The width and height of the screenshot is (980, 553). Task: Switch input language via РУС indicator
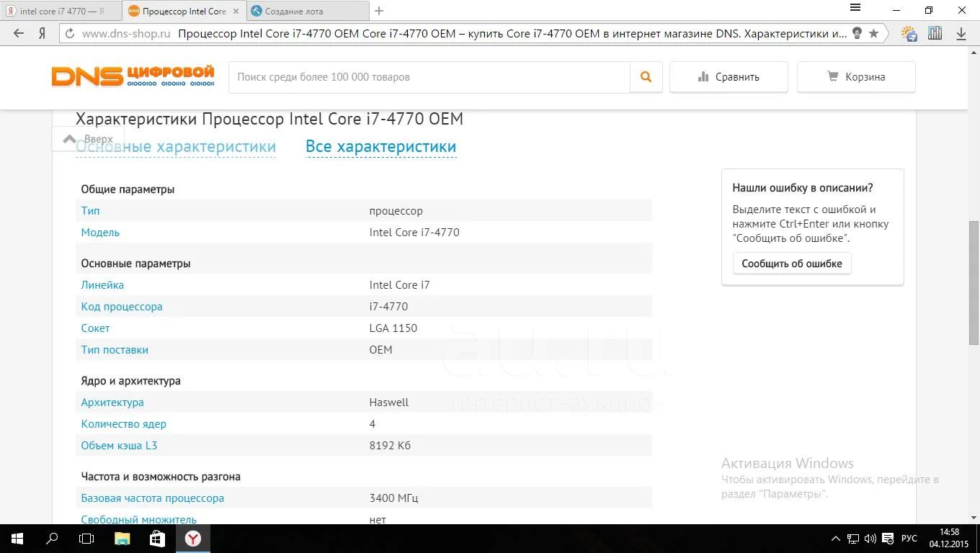(x=909, y=539)
